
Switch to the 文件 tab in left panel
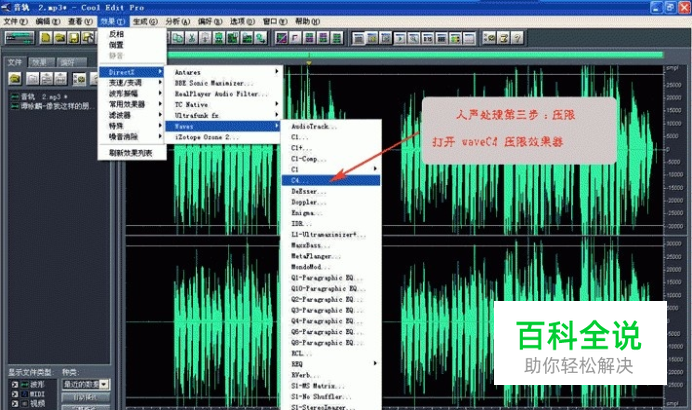[15, 62]
